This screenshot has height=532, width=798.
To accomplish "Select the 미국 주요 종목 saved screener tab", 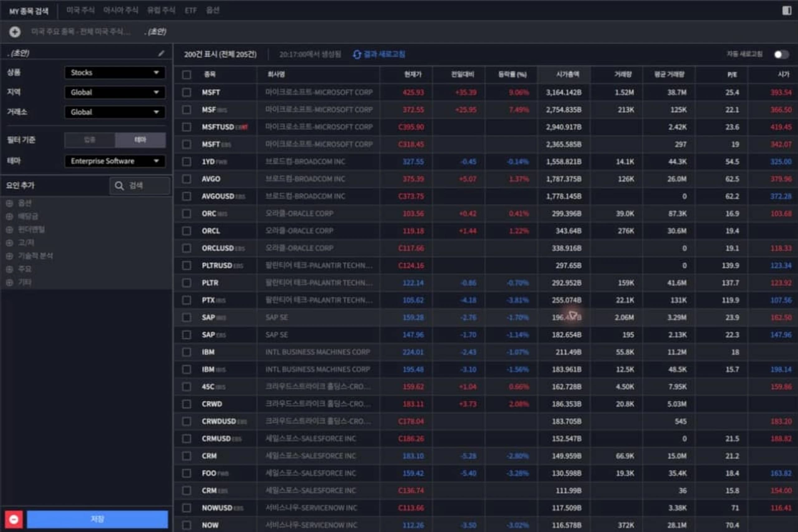I will 80,32.
